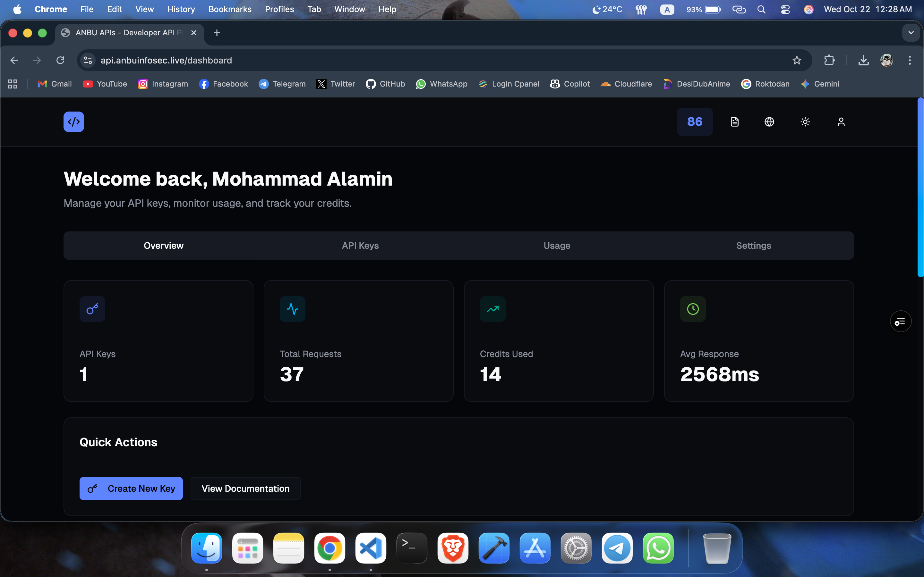Click the clock icon on Avg Response card

693,309
